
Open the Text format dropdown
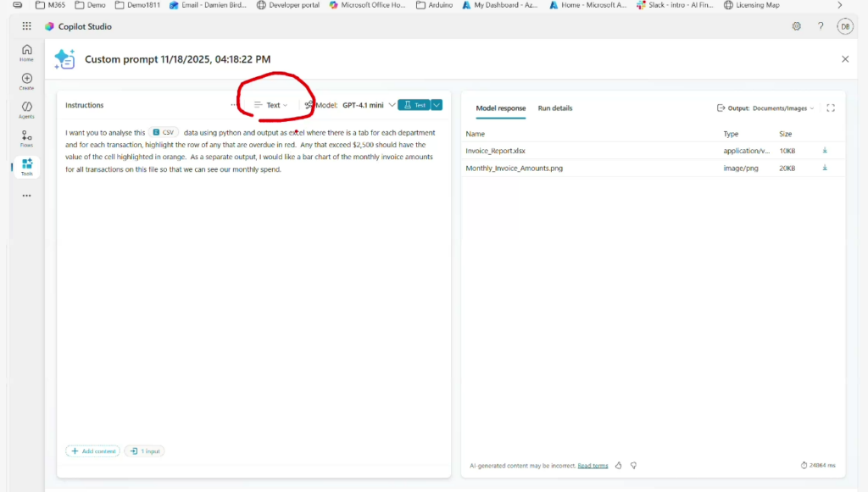click(x=270, y=105)
